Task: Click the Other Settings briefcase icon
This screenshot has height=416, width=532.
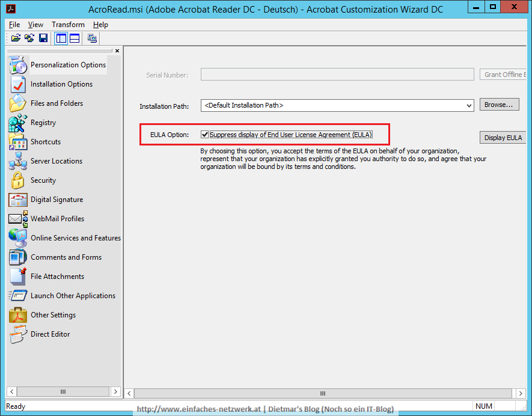Action: [x=18, y=315]
